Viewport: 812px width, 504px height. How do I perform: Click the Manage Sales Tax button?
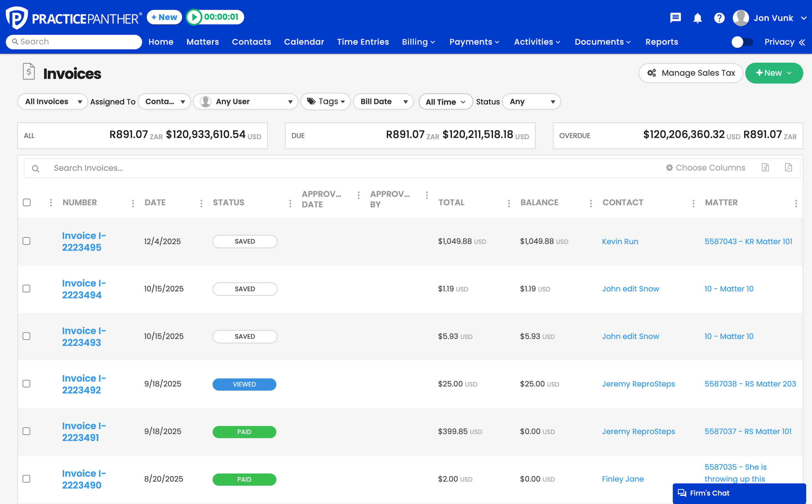click(690, 73)
